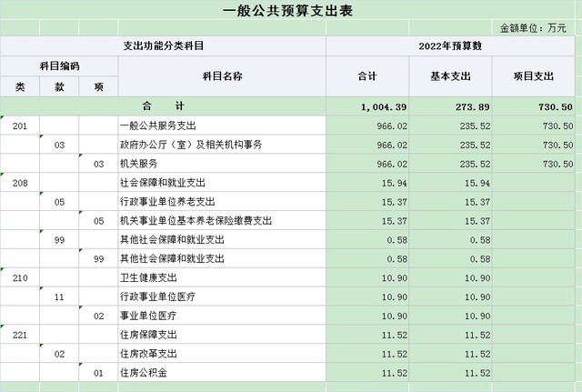Image resolution: width=582 pixels, height=392 pixels.
Task: Select the 住房公积金 cell
Action: 144,373
